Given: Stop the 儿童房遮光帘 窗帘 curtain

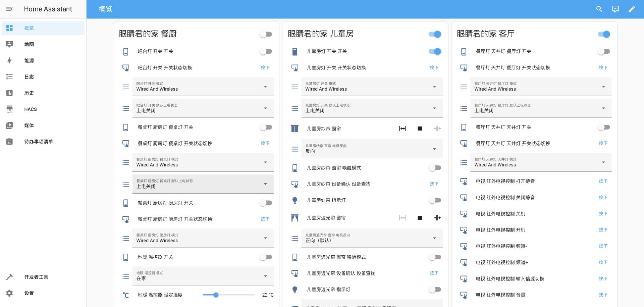Looking at the screenshot, I should coord(420,218).
